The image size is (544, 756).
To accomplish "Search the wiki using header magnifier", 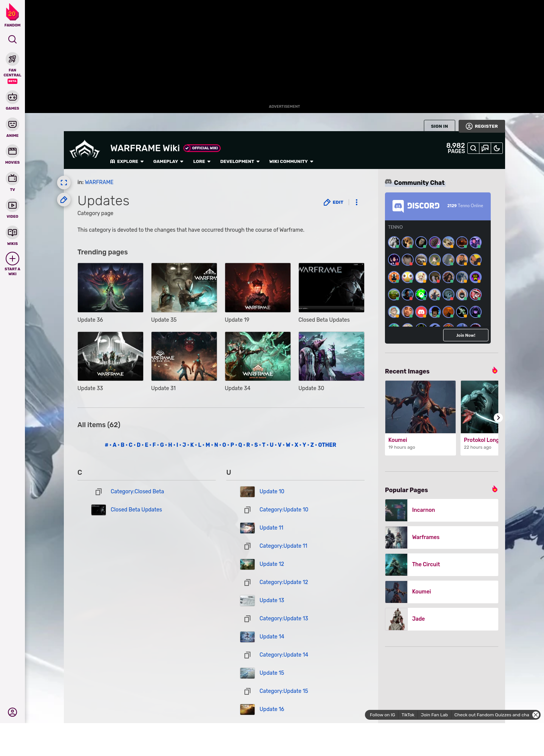I will tap(473, 148).
